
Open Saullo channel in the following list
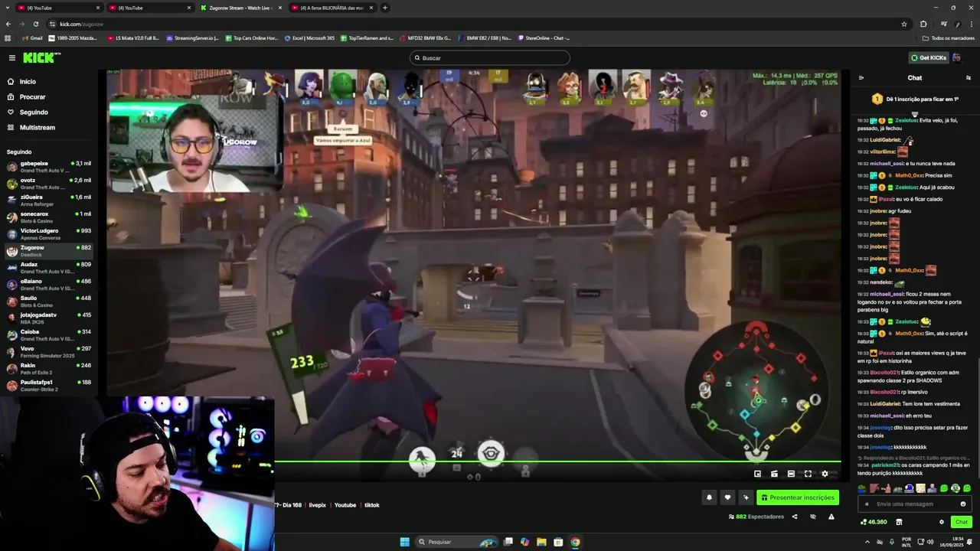click(x=49, y=301)
